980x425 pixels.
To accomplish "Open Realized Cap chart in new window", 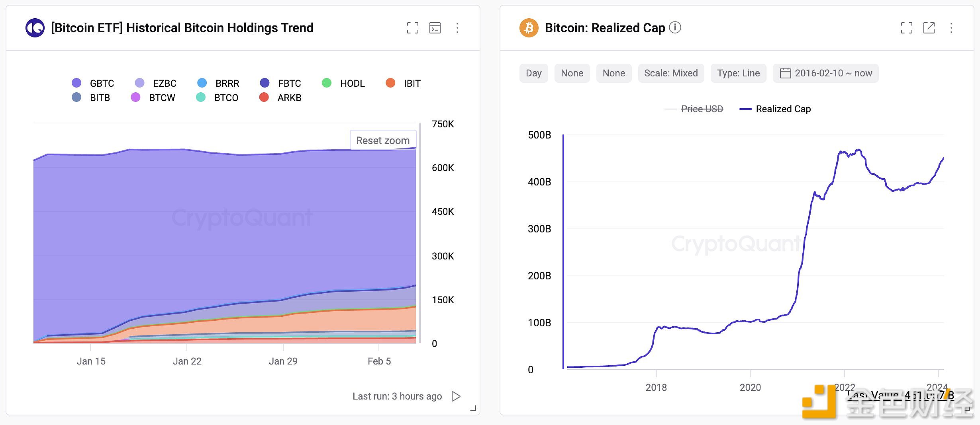I will 929,28.
